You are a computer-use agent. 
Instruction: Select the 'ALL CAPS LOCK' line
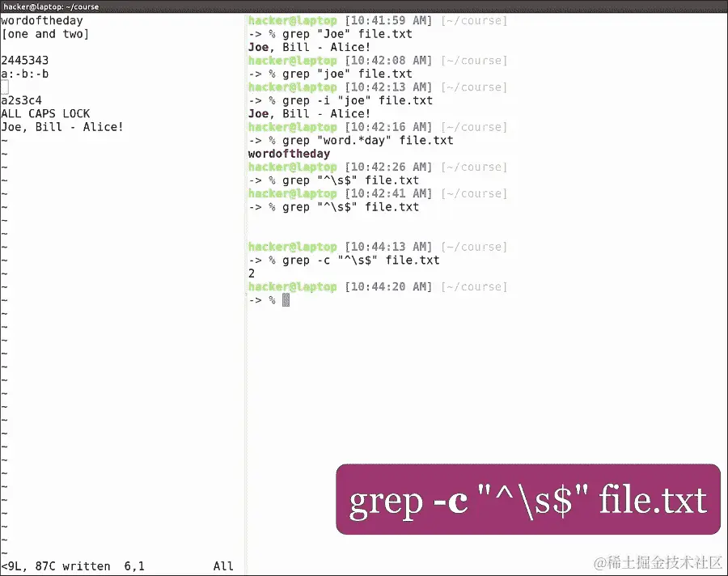click(45, 114)
